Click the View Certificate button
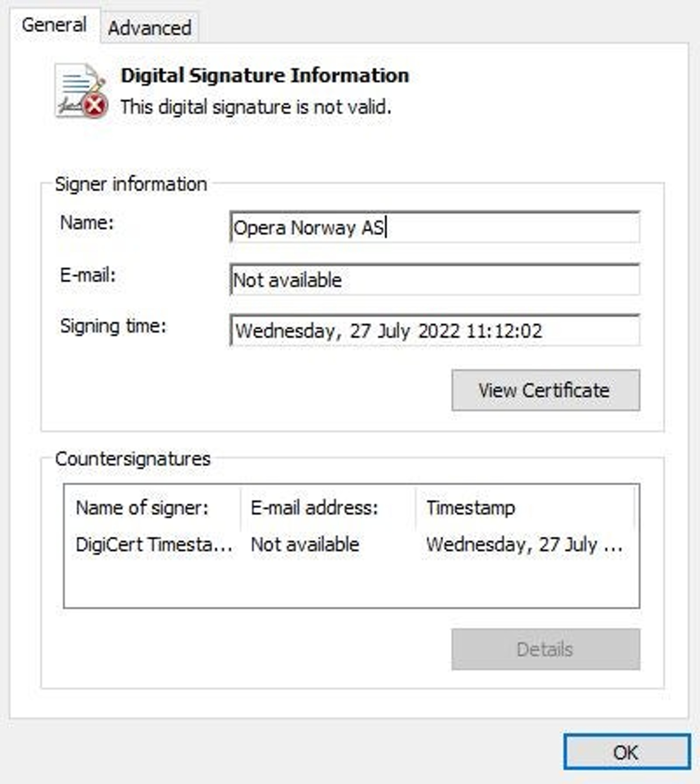The image size is (700, 784). coord(546,390)
